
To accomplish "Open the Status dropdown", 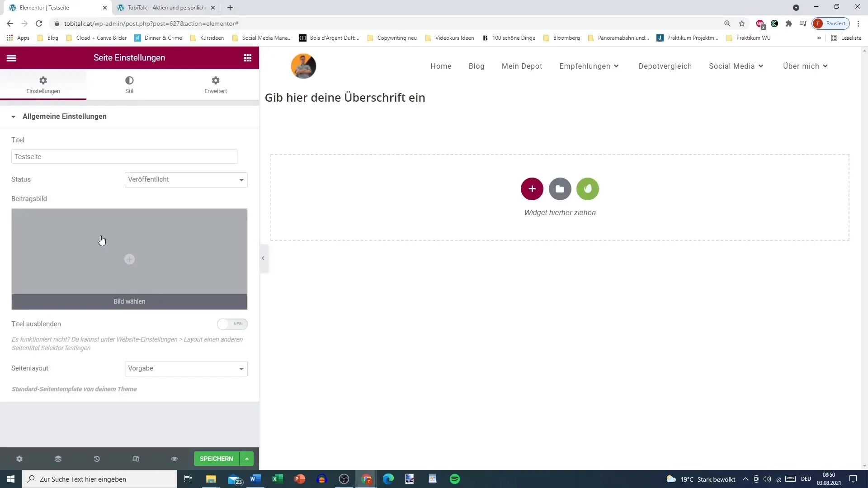I will click(x=186, y=180).
